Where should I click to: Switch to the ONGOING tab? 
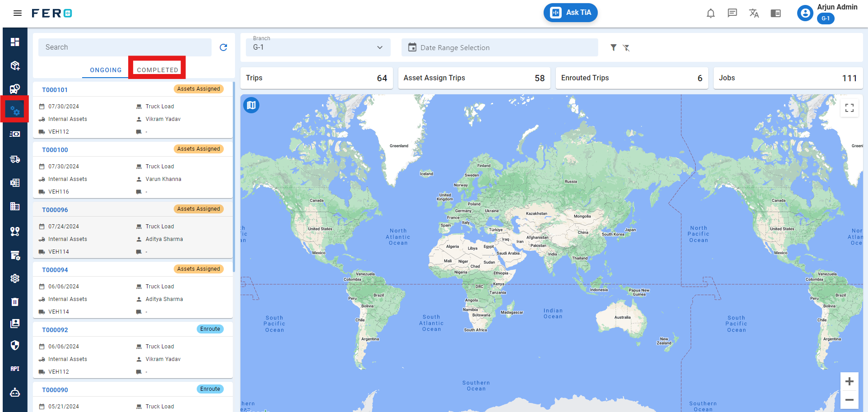[x=106, y=70]
